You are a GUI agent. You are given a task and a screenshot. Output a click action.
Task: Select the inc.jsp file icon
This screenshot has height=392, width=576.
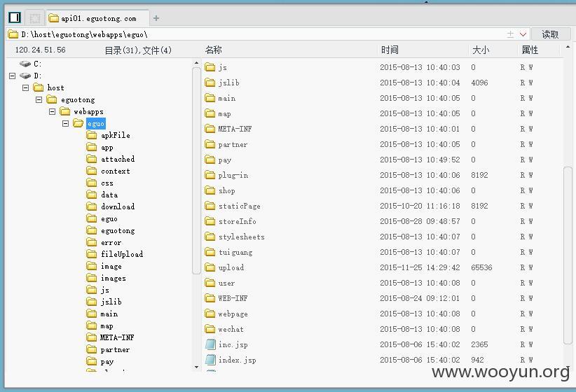(x=210, y=344)
